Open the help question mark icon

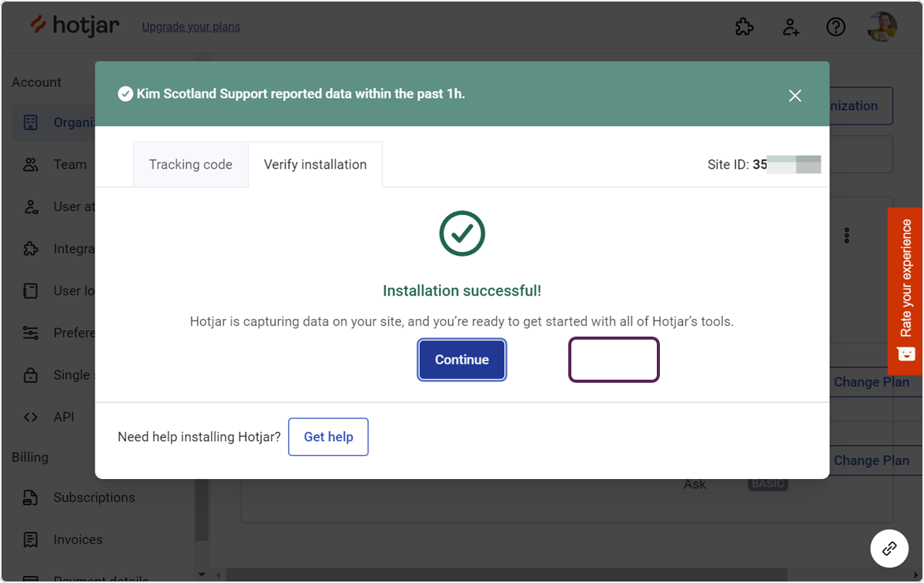tap(835, 27)
